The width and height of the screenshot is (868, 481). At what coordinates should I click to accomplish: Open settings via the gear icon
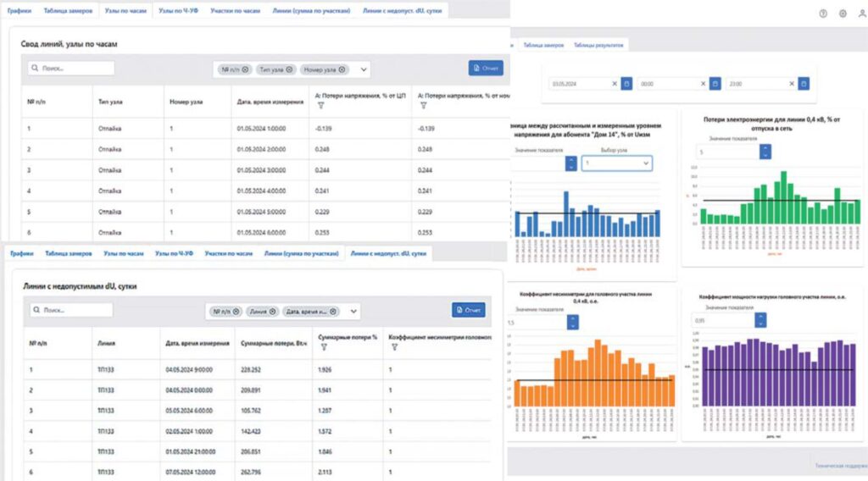(x=843, y=14)
